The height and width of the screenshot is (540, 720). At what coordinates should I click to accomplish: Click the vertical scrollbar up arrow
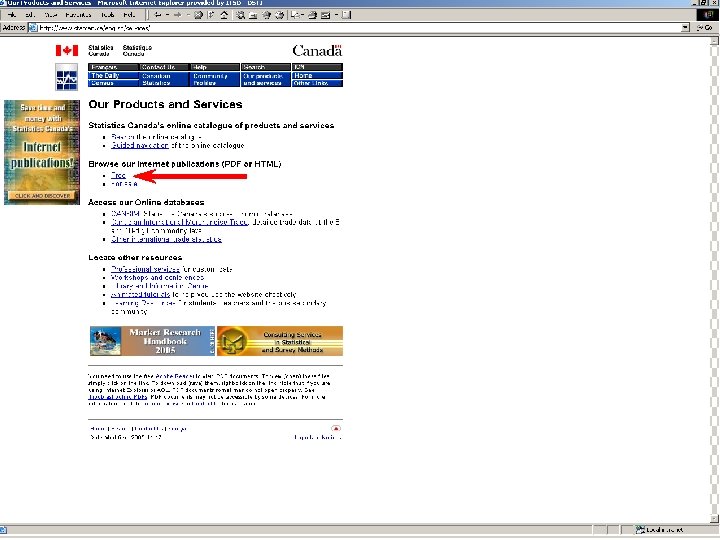(714, 41)
